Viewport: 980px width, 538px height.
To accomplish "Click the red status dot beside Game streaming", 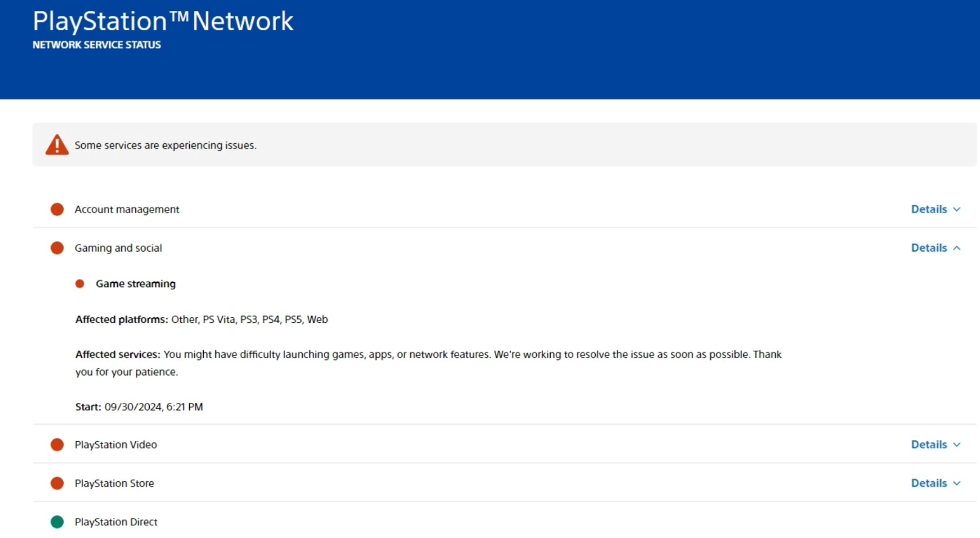I will point(80,283).
